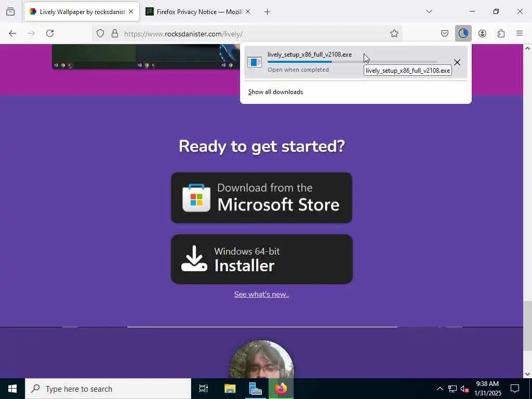Click the Firefox taskbar icon

point(281,389)
